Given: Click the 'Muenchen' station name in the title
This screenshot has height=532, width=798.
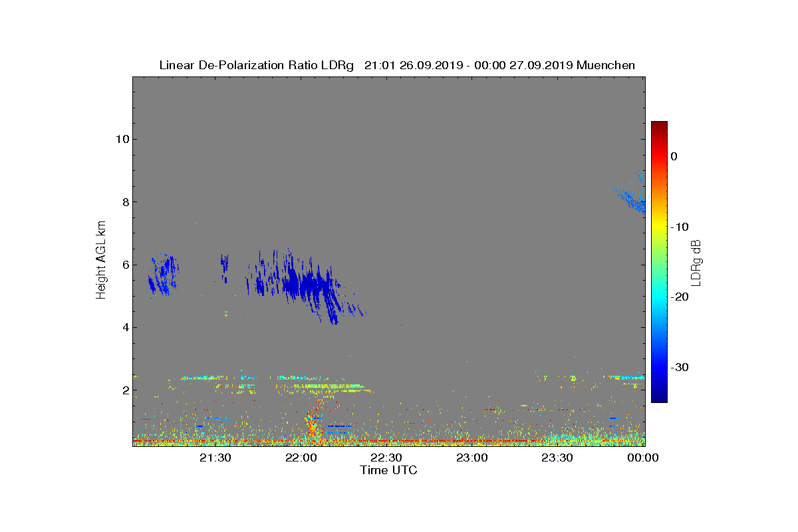Looking at the screenshot, I should point(606,65).
